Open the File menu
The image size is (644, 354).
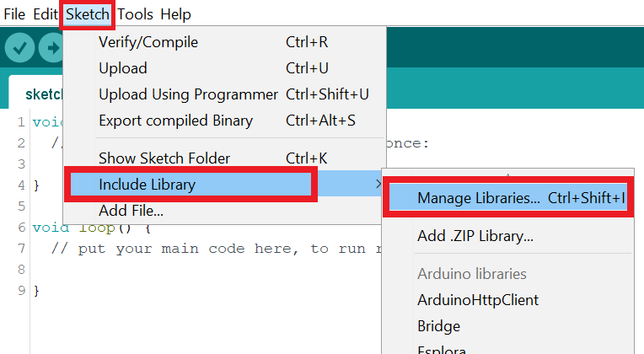14,14
